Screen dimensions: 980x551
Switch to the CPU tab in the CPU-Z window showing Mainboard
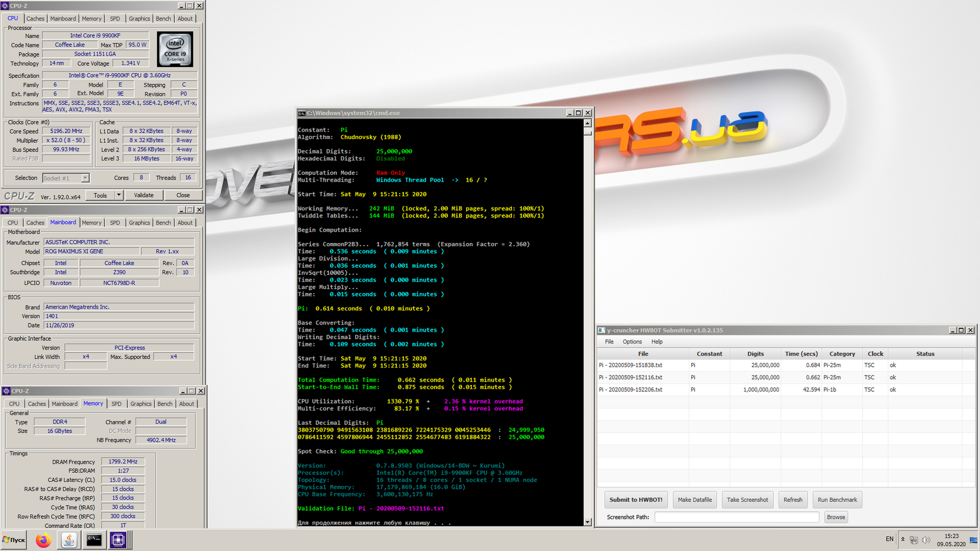(x=13, y=222)
